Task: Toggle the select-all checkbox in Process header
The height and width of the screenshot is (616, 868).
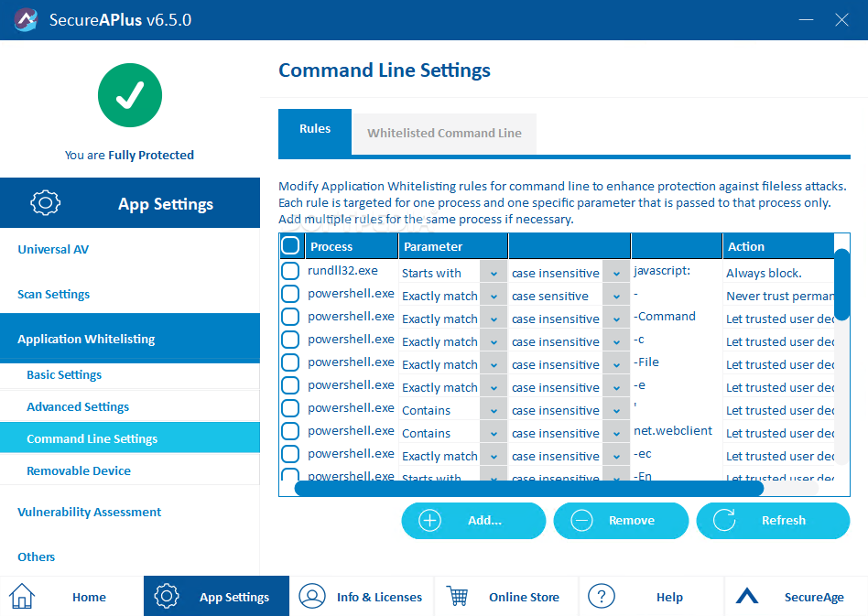Action: click(290, 245)
